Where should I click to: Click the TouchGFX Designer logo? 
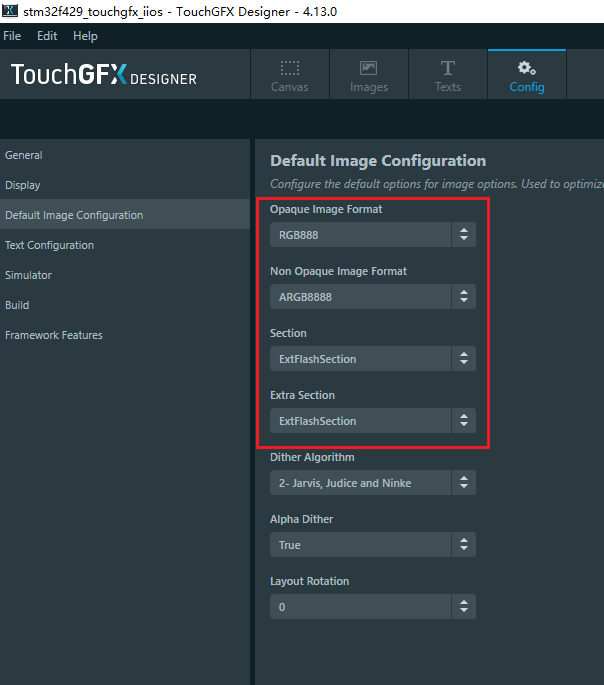(x=104, y=74)
